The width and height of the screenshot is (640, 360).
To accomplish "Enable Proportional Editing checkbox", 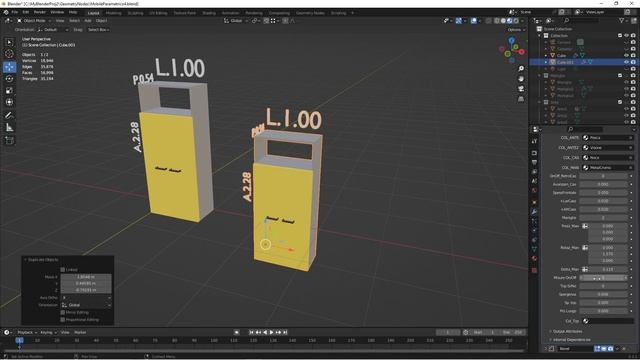I will tap(62, 319).
